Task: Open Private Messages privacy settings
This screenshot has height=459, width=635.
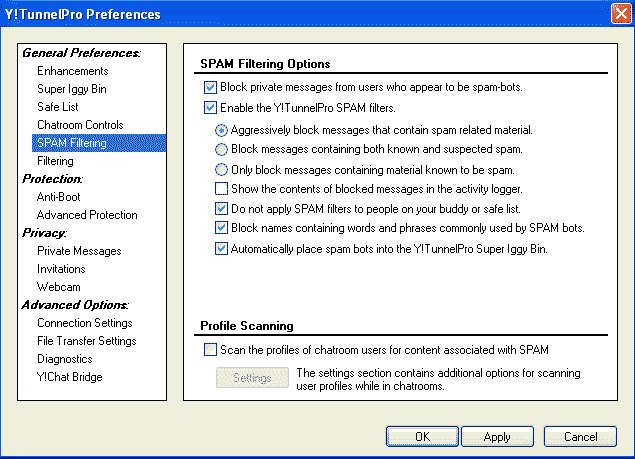Action: [x=79, y=251]
